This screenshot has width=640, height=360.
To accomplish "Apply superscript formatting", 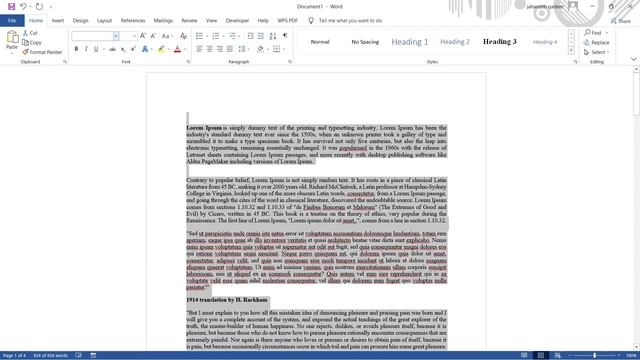I will pyautogui.click(x=133, y=49).
